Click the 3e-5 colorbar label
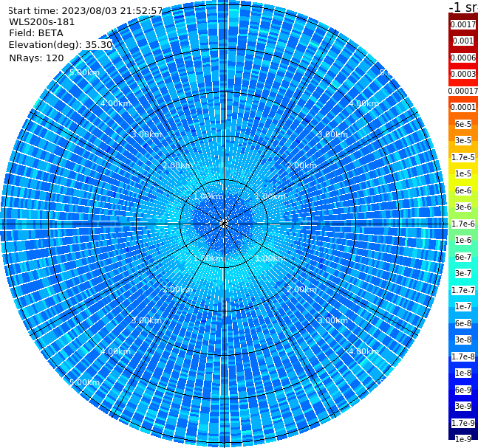 pyautogui.click(x=463, y=140)
